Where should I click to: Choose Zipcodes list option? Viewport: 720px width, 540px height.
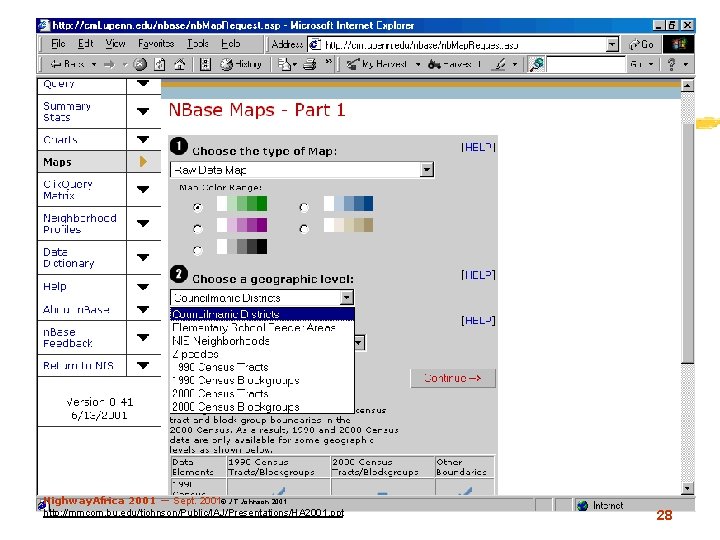tap(262, 354)
